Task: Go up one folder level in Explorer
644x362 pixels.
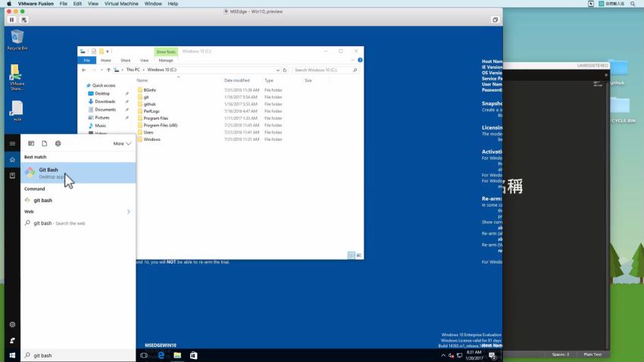Action: [x=108, y=70]
